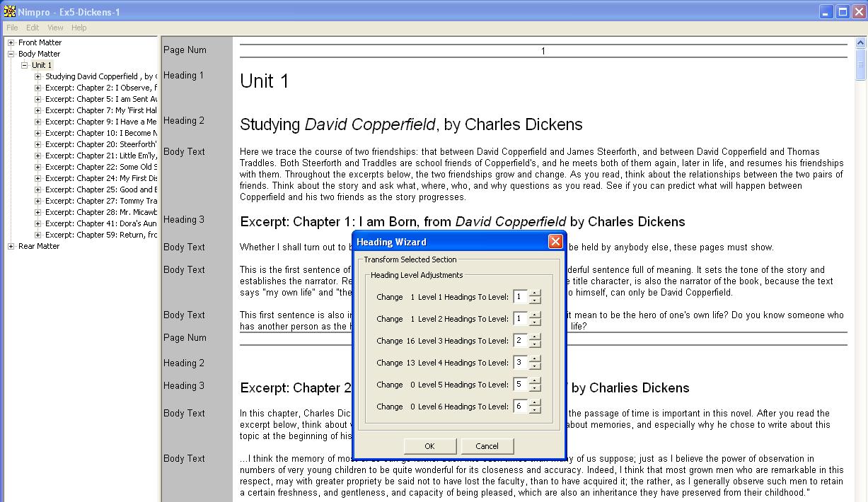Image resolution: width=868 pixels, height=502 pixels.
Task: Click the Nimpro app icon in title bar
Action: 9,11
